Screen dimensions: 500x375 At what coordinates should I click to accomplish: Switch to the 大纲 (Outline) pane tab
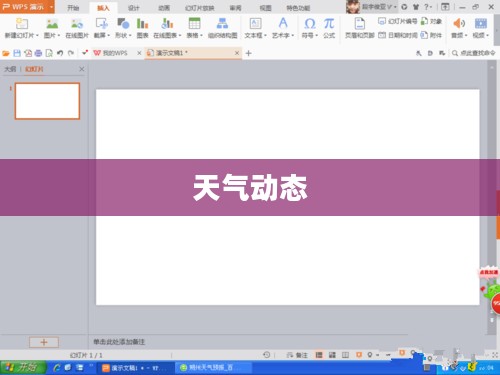[10, 69]
